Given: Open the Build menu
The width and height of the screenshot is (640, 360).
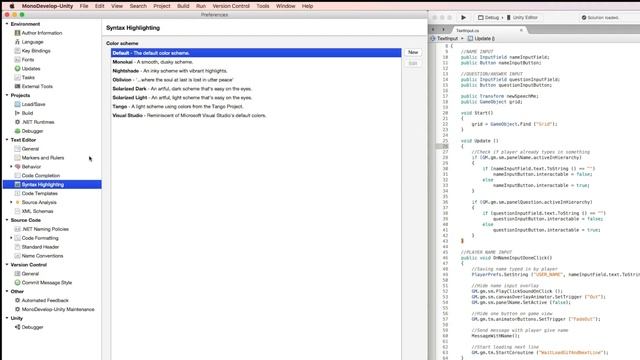Looking at the screenshot, I should (183, 6).
